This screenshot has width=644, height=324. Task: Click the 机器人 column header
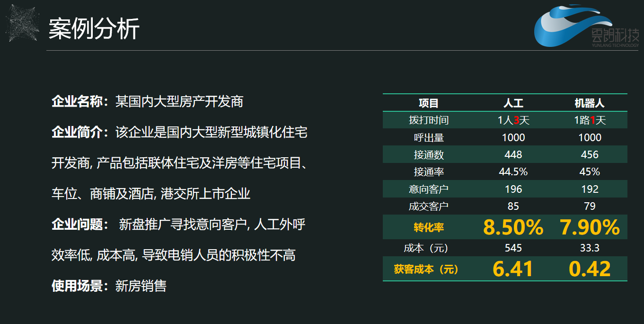coord(590,103)
